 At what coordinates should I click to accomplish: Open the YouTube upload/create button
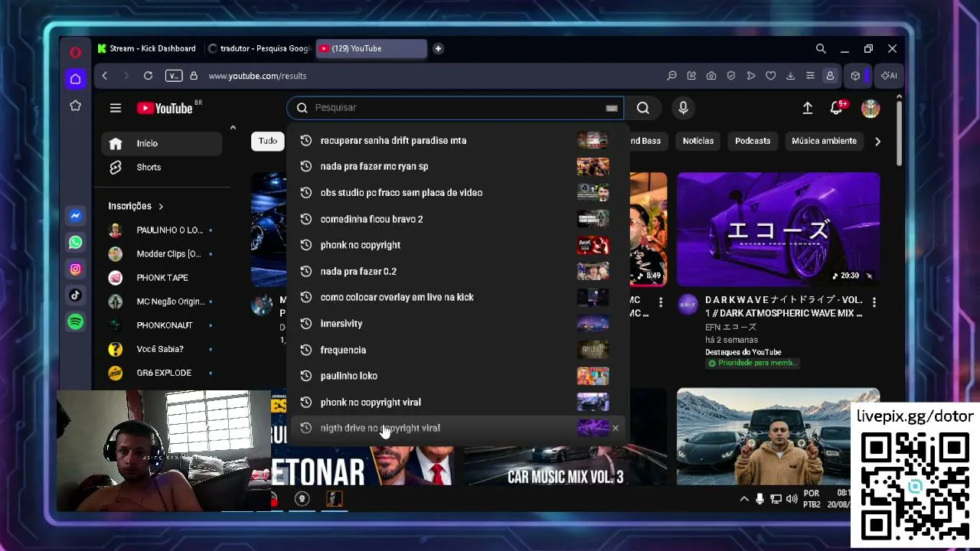807,108
